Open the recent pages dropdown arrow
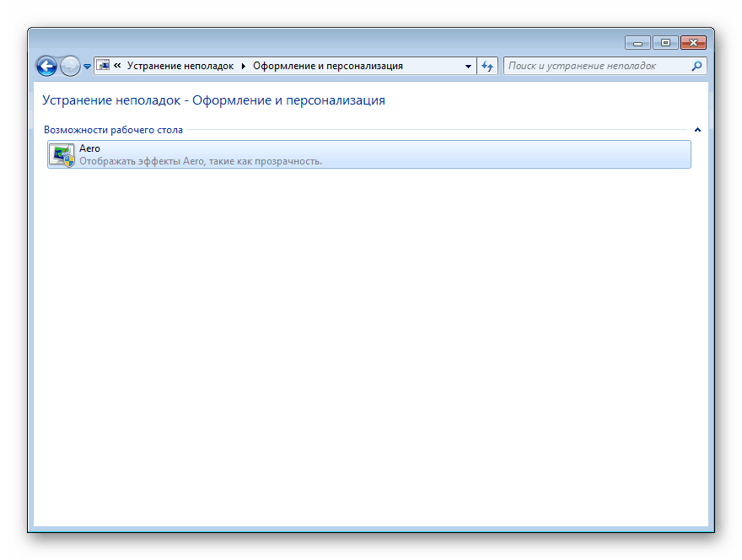The height and width of the screenshot is (560, 742). (x=87, y=67)
